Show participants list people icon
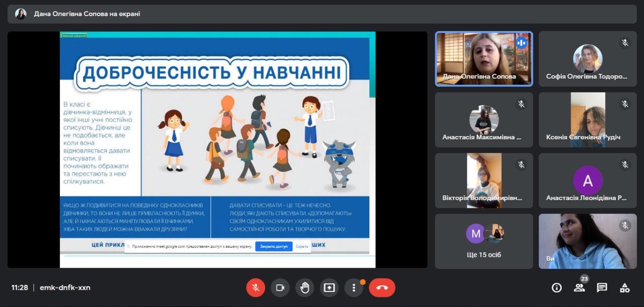The image size is (644, 307). pos(579,287)
